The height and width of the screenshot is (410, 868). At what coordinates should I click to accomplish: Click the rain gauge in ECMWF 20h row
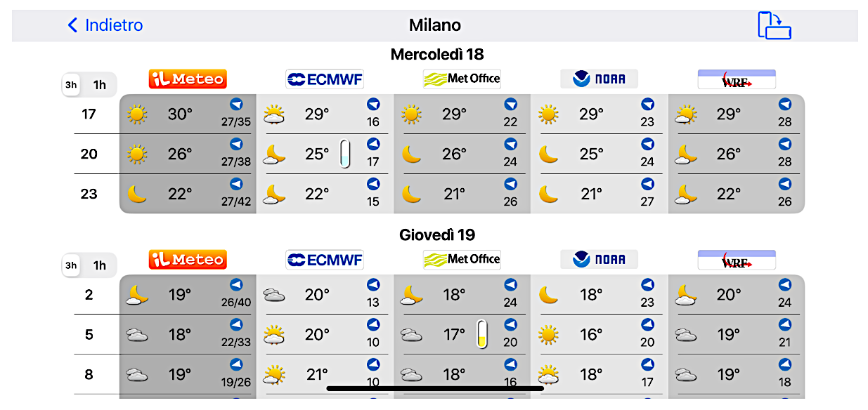pyautogui.click(x=344, y=154)
